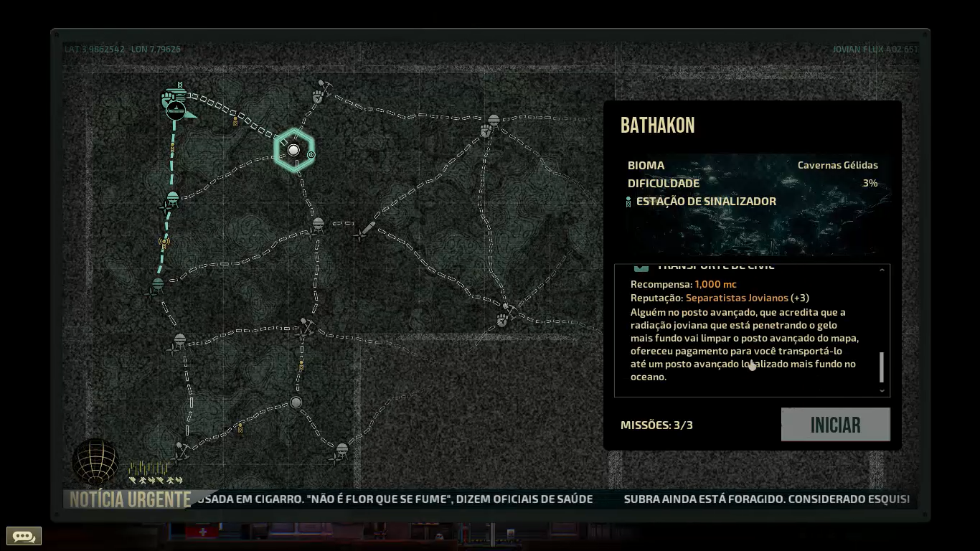Click the submarine current-location marker
The width and height of the screenshot is (980, 551).
[176, 110]
